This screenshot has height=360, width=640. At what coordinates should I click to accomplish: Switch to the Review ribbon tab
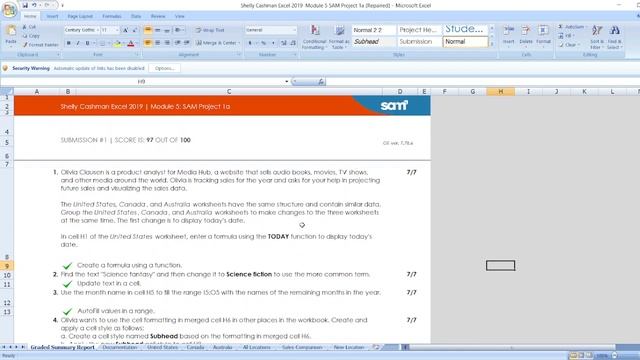[158, 16]
